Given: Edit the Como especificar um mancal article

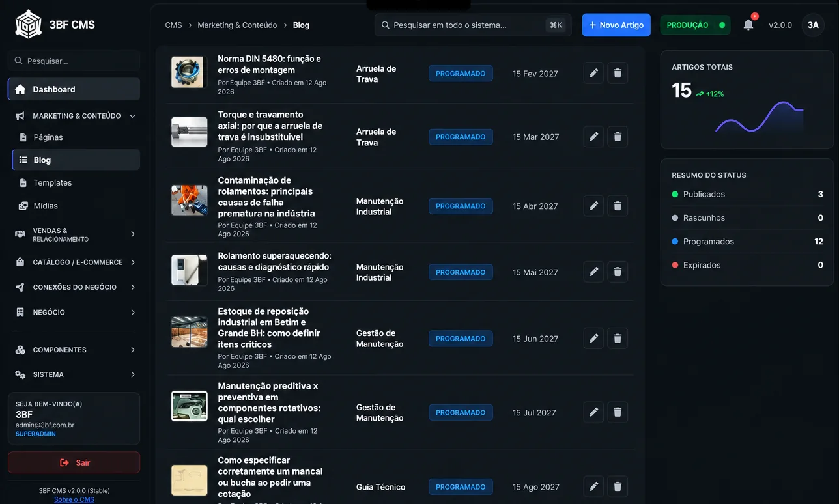Looking at the screenshot, I should coord(593,486).
